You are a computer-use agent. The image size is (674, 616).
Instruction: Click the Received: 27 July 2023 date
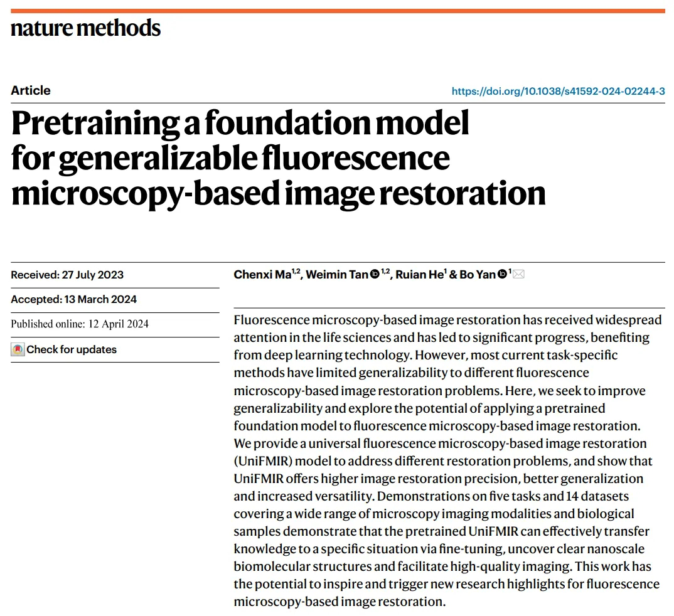(67, 275)
